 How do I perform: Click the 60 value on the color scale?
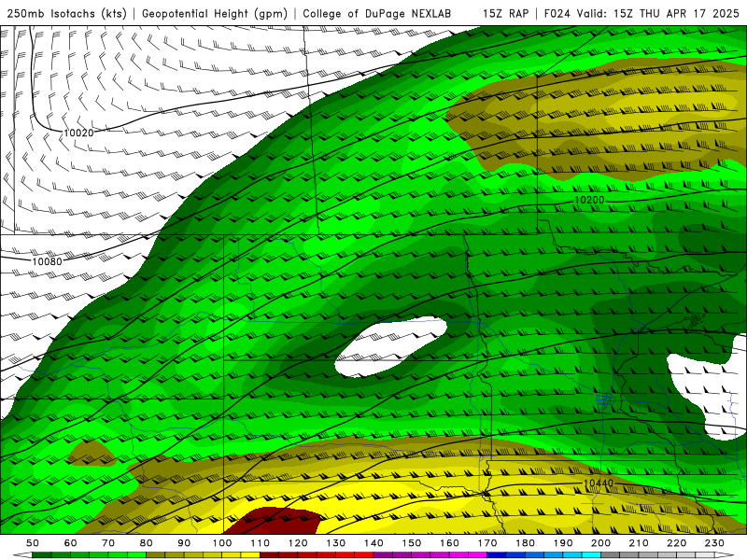click(71, 543)
